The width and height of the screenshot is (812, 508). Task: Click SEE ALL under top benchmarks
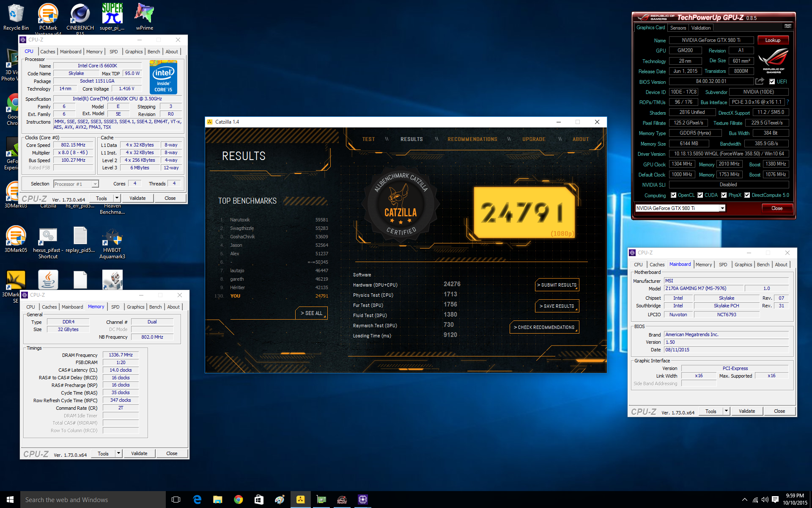(x=311, y=313)
